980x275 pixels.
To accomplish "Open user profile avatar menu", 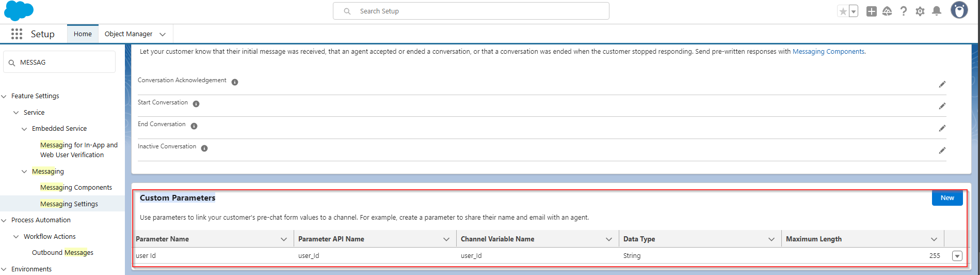I will 959,10.
